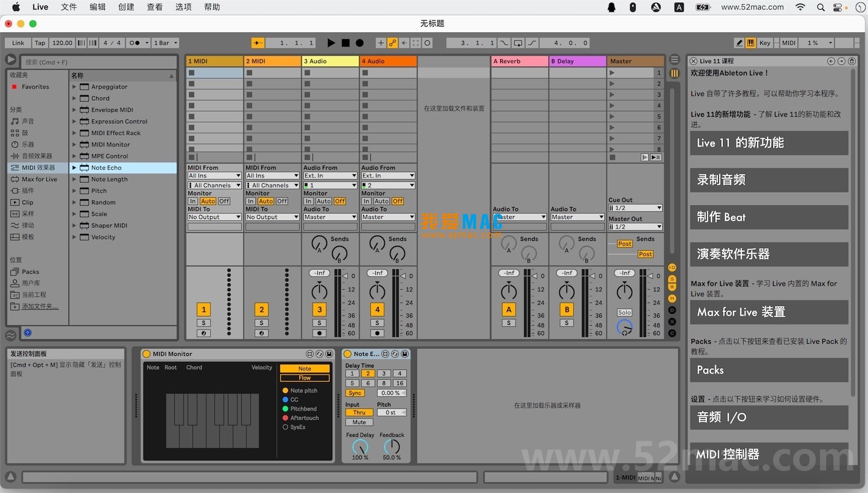Toggle Note Echo Sync button

355,393
